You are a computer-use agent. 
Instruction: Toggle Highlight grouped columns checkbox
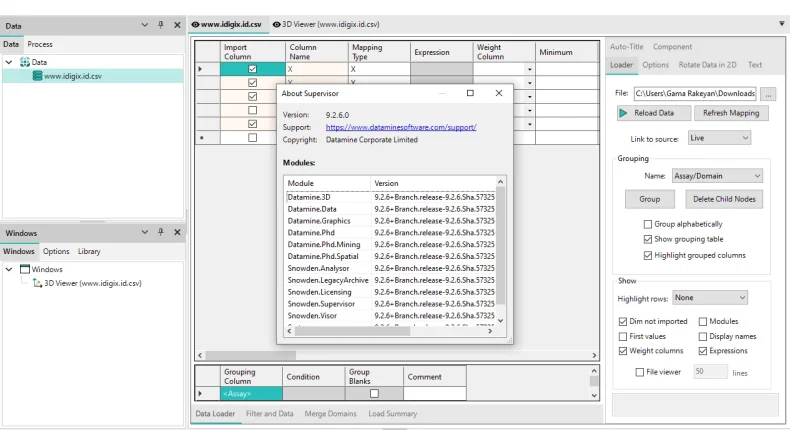pyautogui.click(x=648, y=256)
